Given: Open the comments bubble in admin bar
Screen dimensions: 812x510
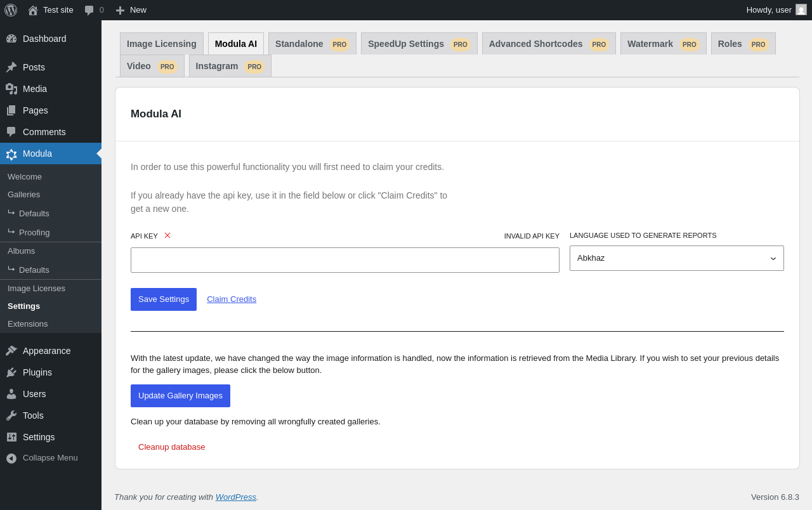Looking at the screenshot, I should coord(89,10).
